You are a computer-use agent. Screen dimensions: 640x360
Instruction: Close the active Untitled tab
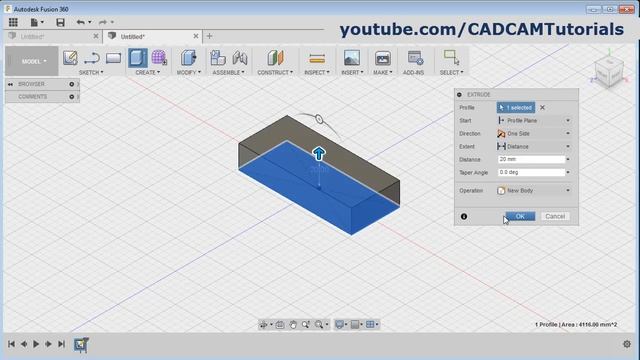tap(196, 36)
